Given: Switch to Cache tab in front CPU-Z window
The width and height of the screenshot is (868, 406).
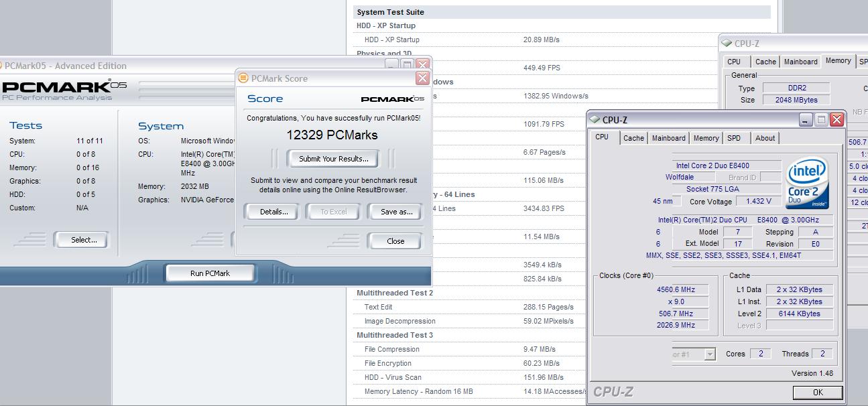Looking at the screenshot, I should 633,138.
